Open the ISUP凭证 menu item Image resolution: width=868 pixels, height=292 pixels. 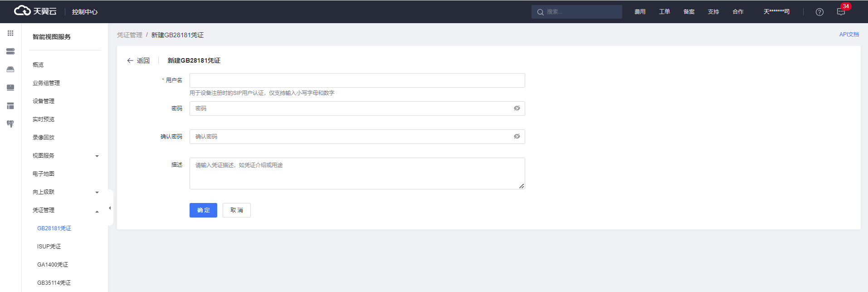click(49, 247)
